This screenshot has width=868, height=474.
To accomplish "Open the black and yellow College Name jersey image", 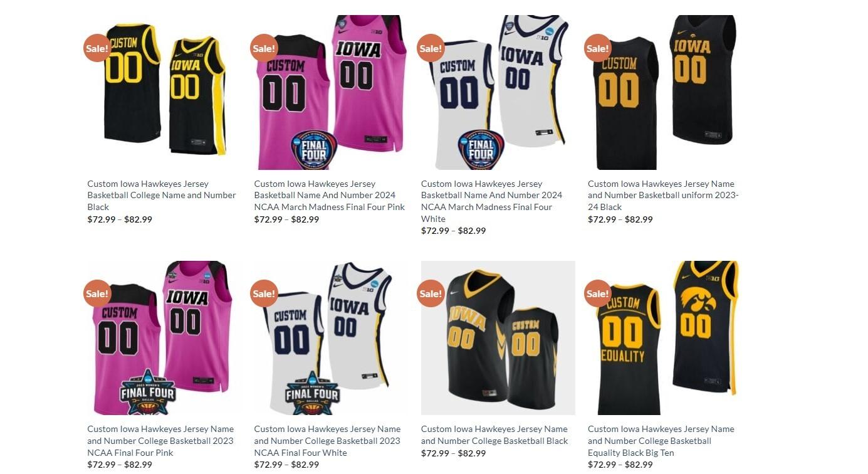I will [164, 92].
